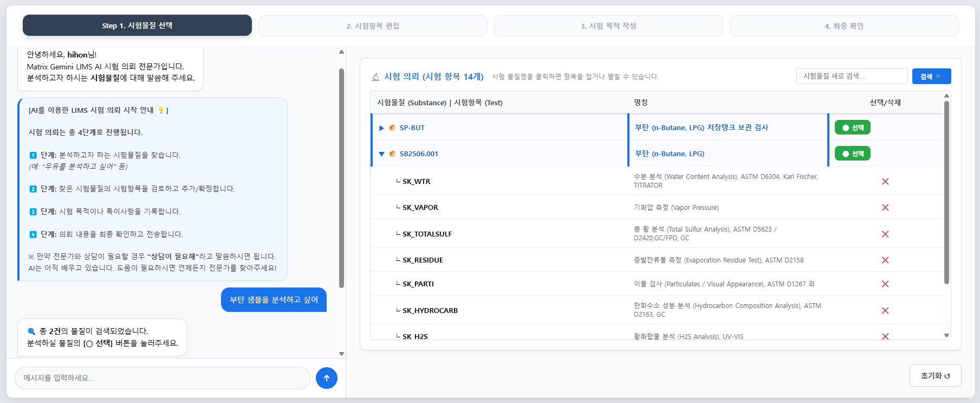This screenshot has width=980, height=403.
Task: Click the chat panel scrollbar thumb
Action: point(341,178)
